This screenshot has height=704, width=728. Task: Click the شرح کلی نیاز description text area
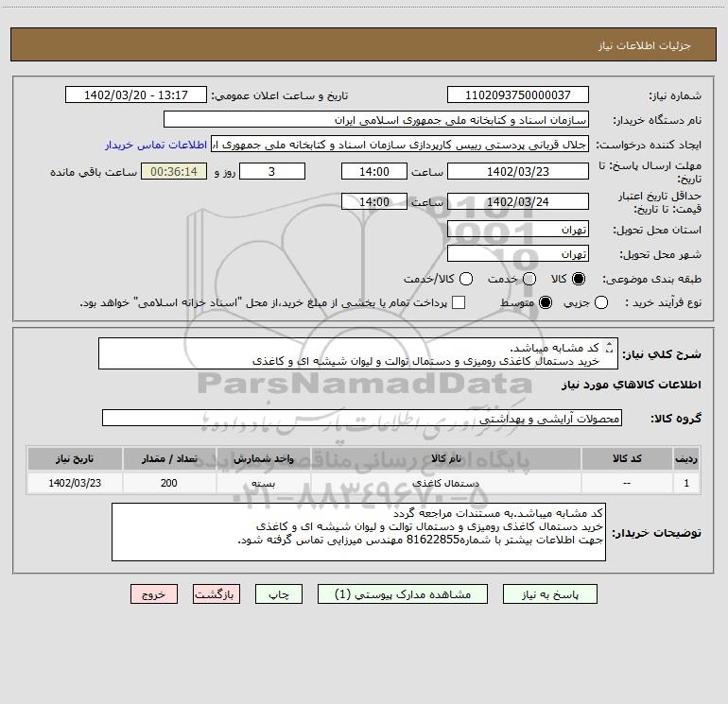358,354
